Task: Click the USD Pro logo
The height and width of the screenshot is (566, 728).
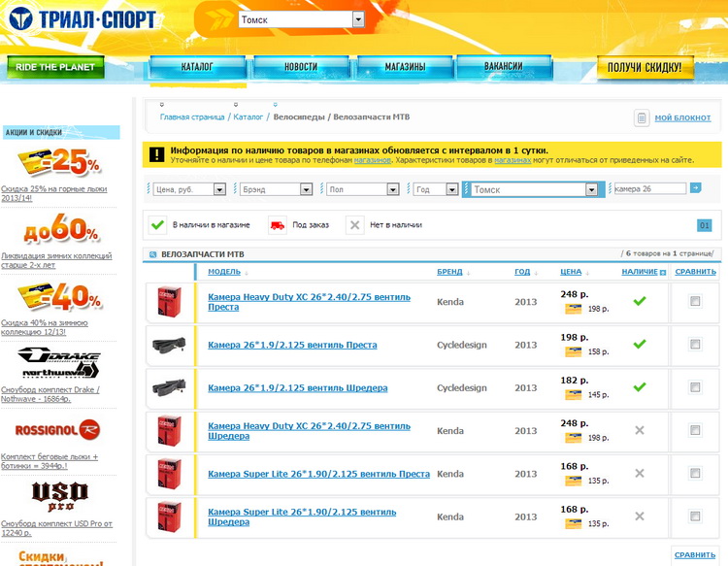Action: click(59, 496)
